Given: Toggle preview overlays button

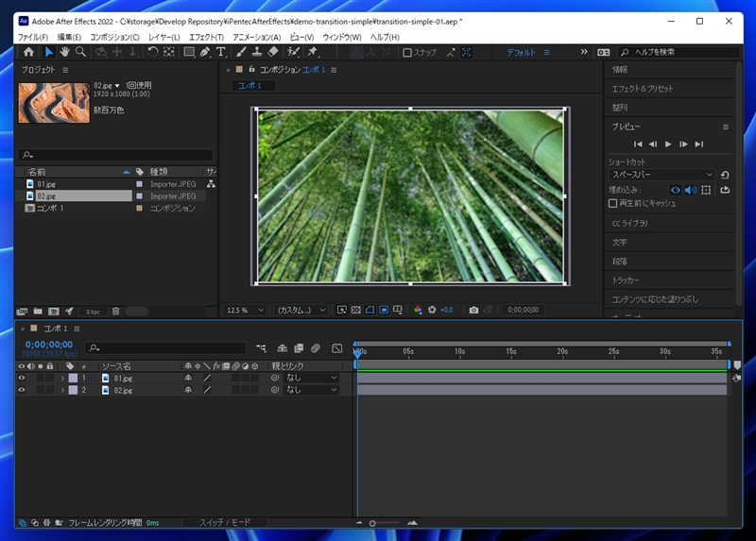Looking at the screenshot, I should [x=706, y=190].
